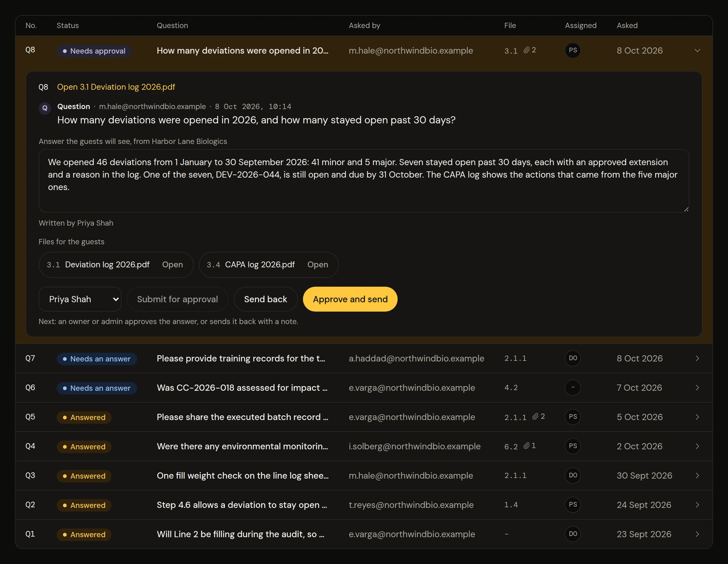Click the paperclip attachment icon in Q4 row

pyautogui.click(x=526, y=446)
